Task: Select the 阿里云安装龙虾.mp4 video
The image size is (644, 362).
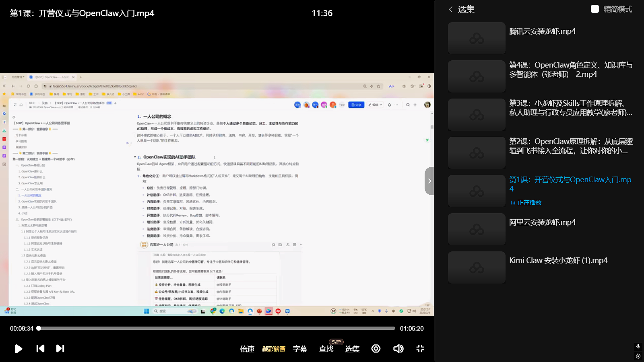Action: tap(542, 222)
